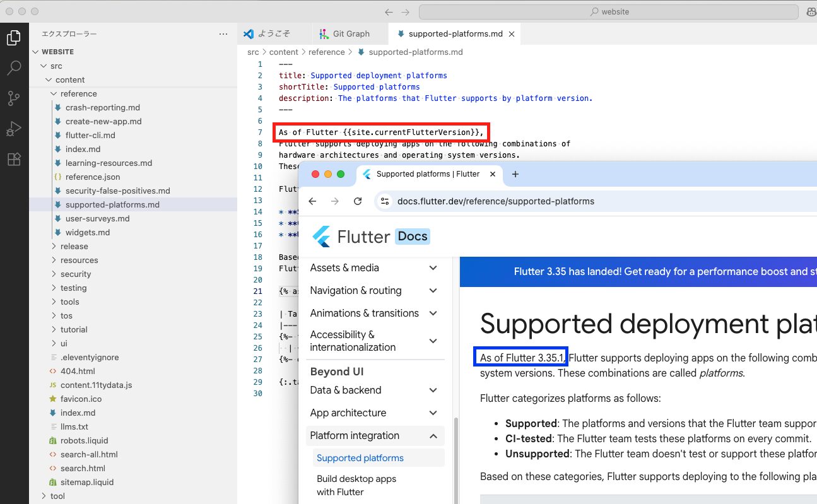Open security-false-positives.md file

click(x=132, y=190)
